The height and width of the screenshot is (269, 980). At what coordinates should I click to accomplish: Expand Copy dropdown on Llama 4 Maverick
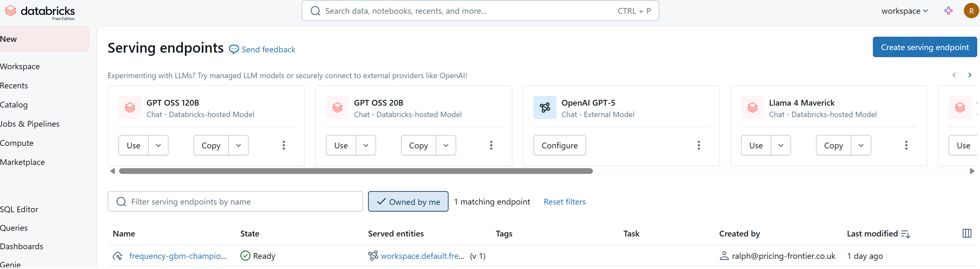[861, 145]
